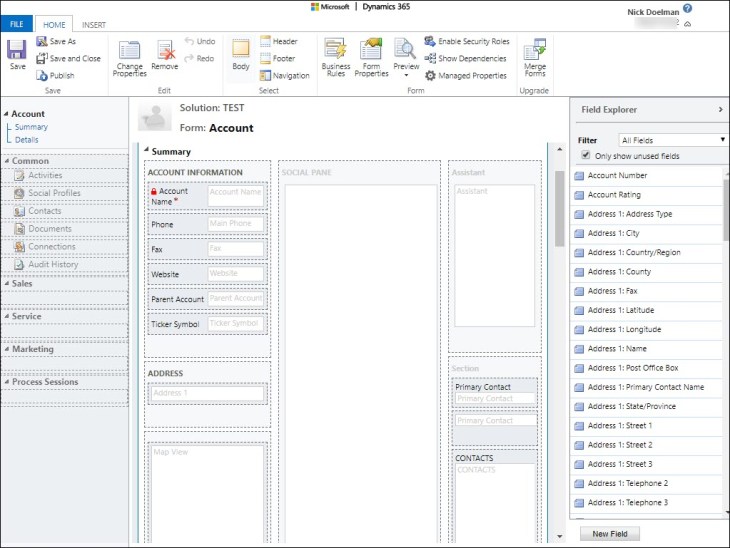Open the Help question mark icon
This screenshot has height=548, width=730.
click(688, 8)
